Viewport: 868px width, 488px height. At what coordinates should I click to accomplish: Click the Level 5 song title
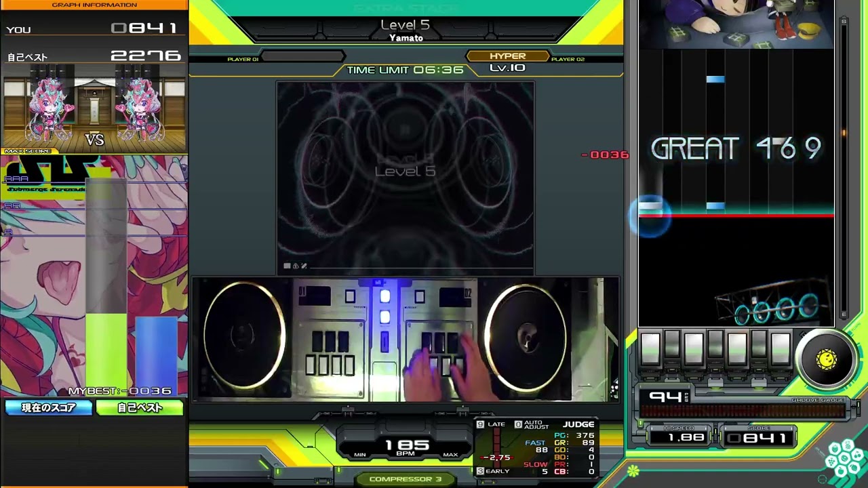(x=406, y=25)
